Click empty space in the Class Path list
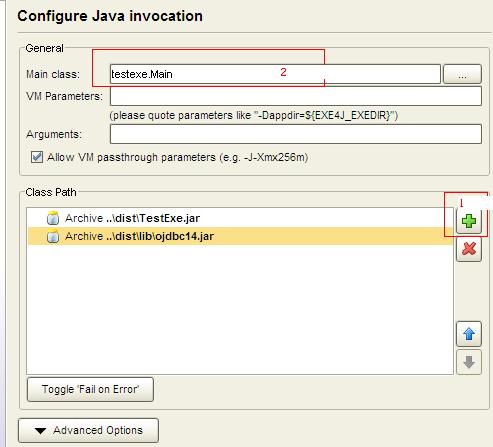 (240, 310)
